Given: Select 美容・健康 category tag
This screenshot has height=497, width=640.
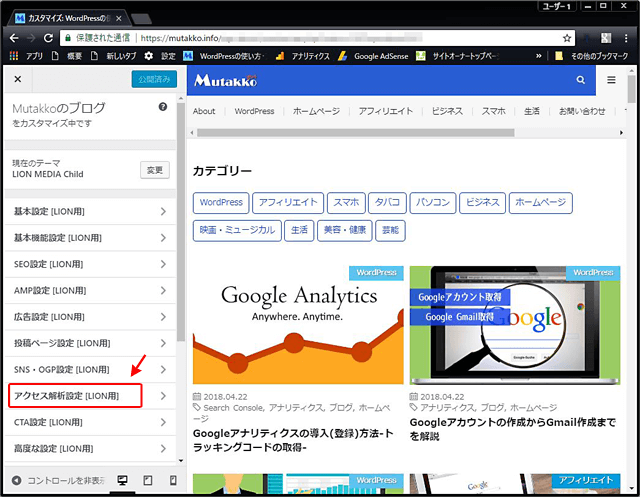Looking at the screenshot, I should pyautogui.click(x=345, y=231).
